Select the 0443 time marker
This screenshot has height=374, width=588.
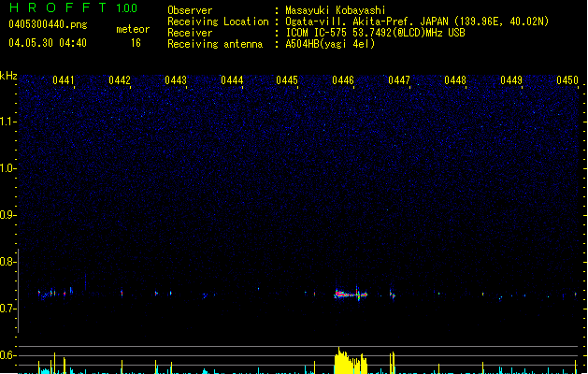(176, 80)
